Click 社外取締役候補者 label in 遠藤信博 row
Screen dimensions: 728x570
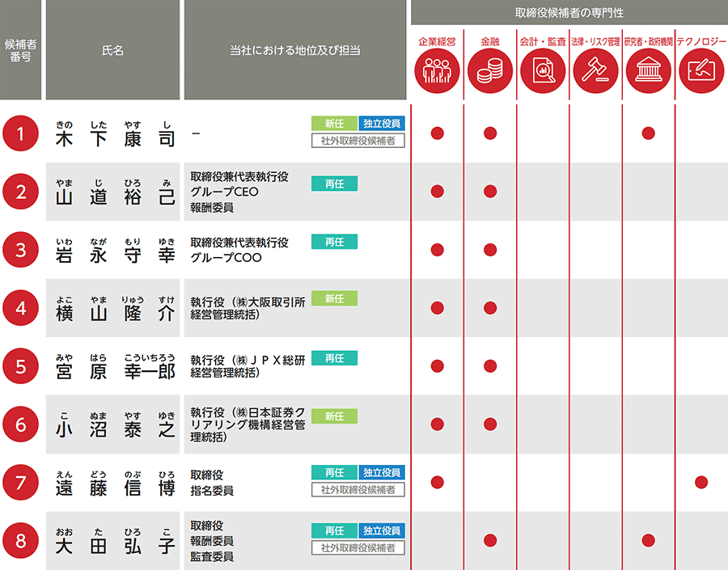[x=358, y=490]
